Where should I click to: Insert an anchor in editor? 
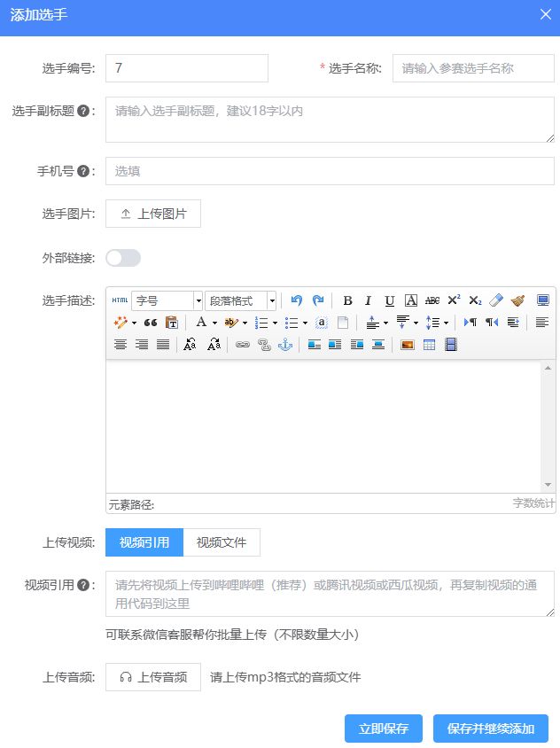pyautogui.click(x=285, y=345)
